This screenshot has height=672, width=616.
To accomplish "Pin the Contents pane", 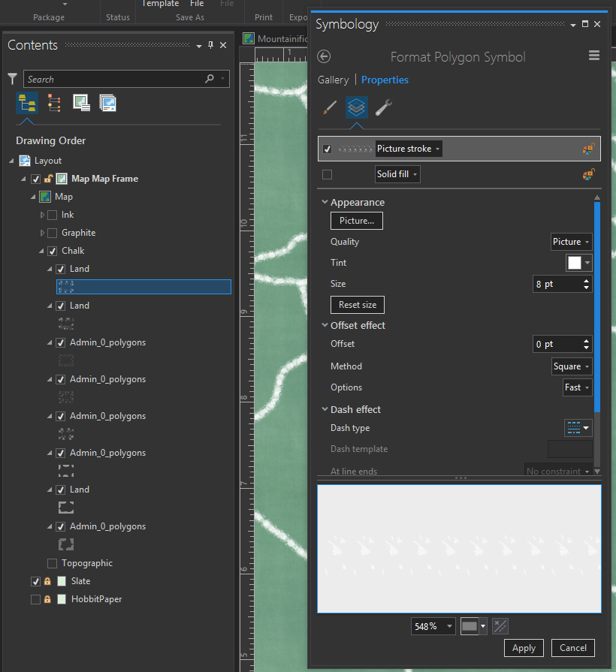I will click(x=210, y=45).
